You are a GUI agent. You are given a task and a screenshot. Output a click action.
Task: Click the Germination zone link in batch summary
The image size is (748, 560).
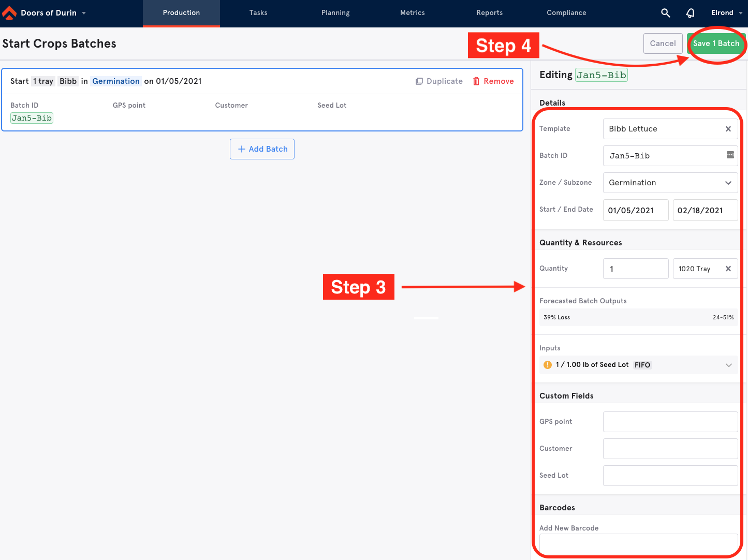[x=116, y=81]
